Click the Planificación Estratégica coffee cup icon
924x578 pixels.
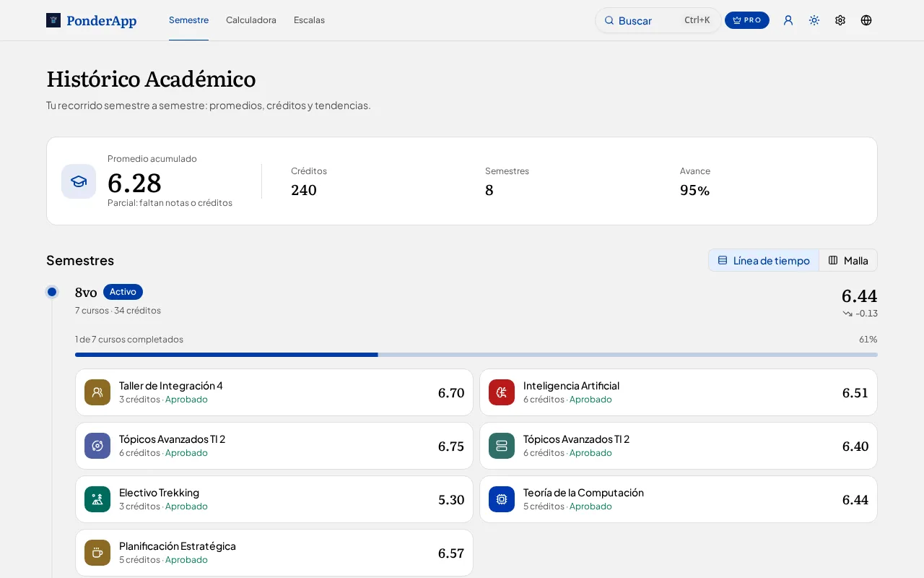pyautogui.click(x=97, y=553)
